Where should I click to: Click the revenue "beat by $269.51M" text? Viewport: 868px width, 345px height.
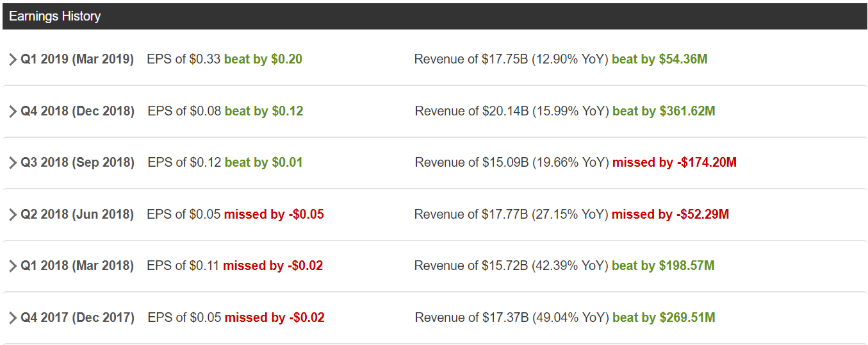[664, 318]
